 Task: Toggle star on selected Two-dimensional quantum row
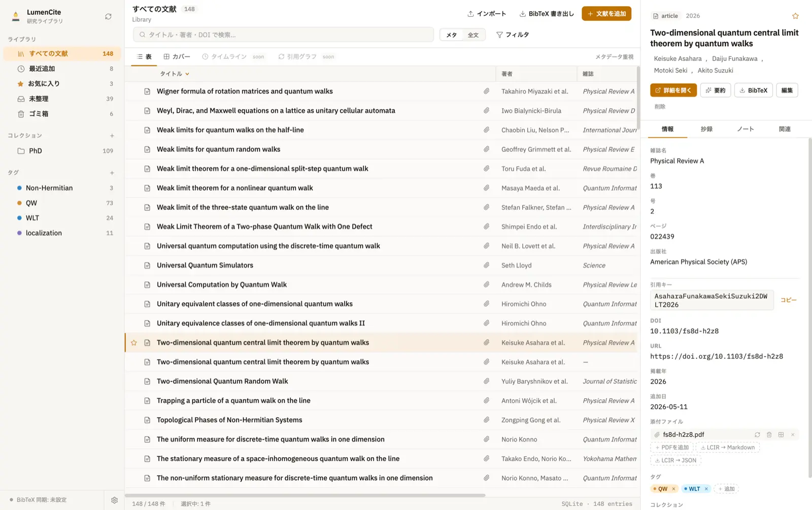[x=134, y=343]
